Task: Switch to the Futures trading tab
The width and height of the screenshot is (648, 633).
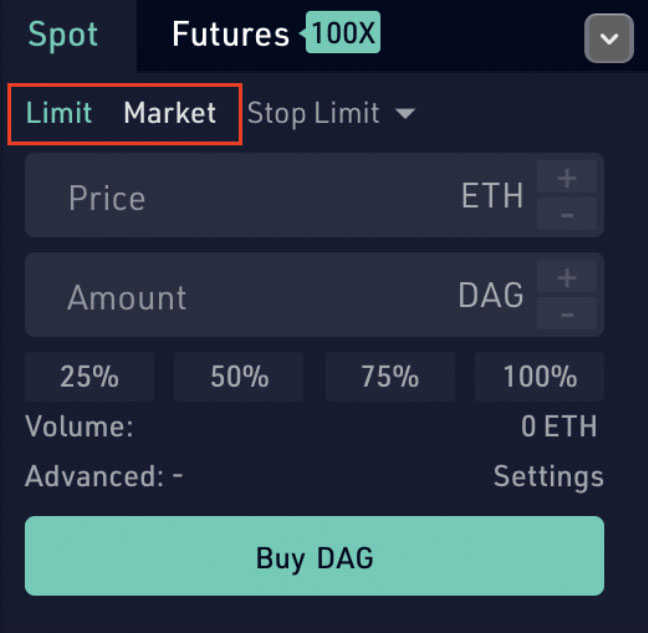Action: 229,35
